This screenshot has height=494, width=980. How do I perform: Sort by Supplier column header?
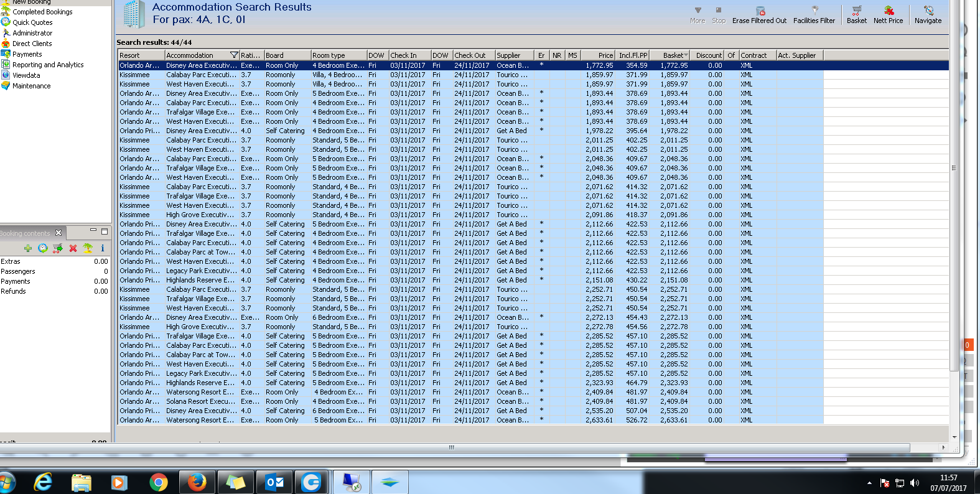pos(515,55)
